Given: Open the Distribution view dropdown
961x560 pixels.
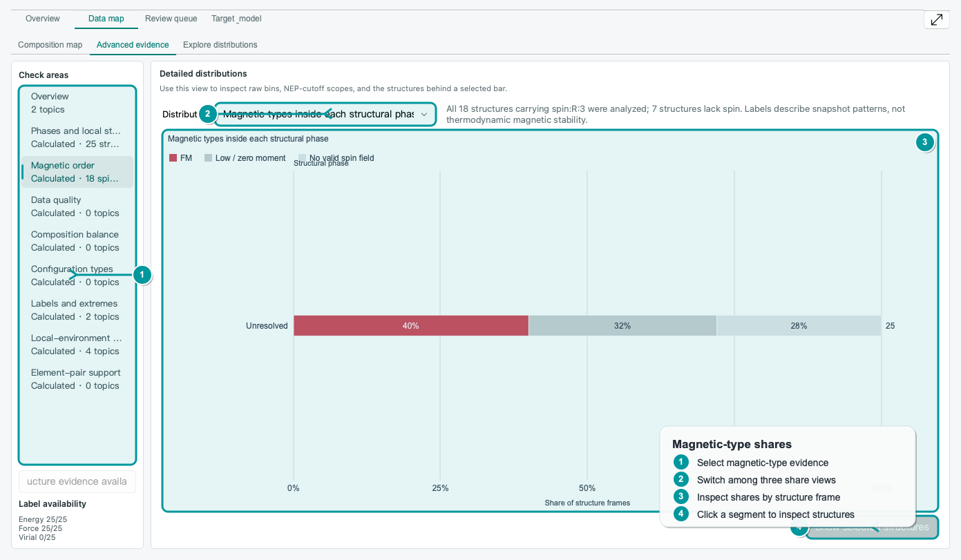Looking at the screenshot, I should coord(326,114).
